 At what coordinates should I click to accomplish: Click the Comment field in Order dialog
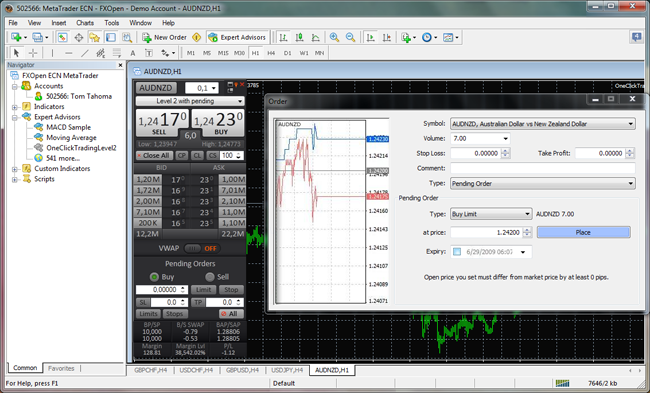pos(543,168)
